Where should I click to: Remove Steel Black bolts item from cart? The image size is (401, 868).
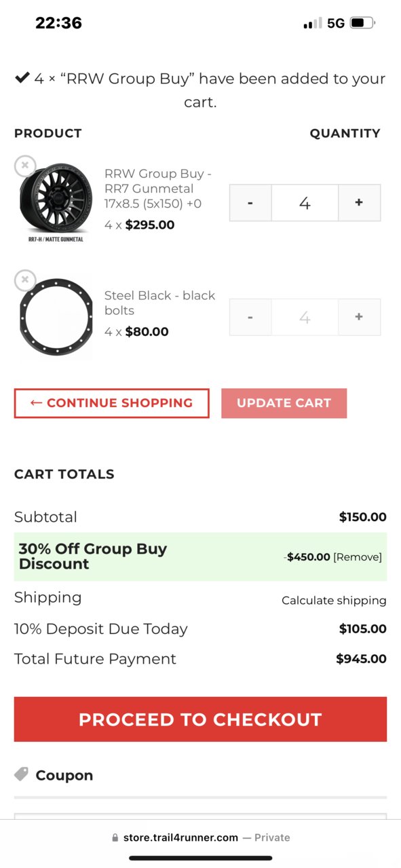tap(25, 280)
